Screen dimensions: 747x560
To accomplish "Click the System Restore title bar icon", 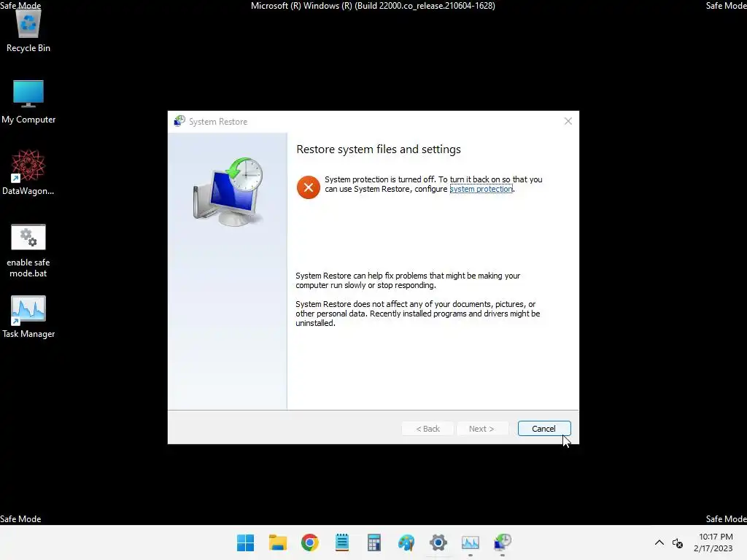I will pos(179,121).
